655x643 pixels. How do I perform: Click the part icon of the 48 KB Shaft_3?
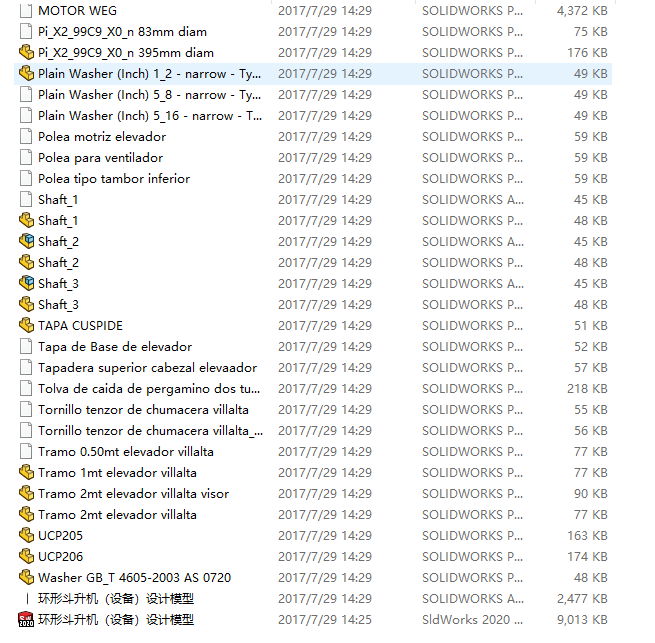coord(26,305)
